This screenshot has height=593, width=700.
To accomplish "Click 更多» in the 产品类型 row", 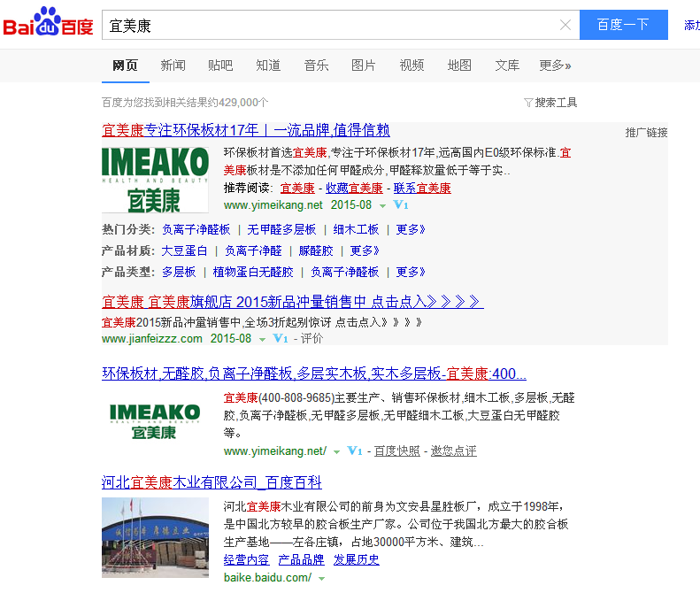I will 411,272.
